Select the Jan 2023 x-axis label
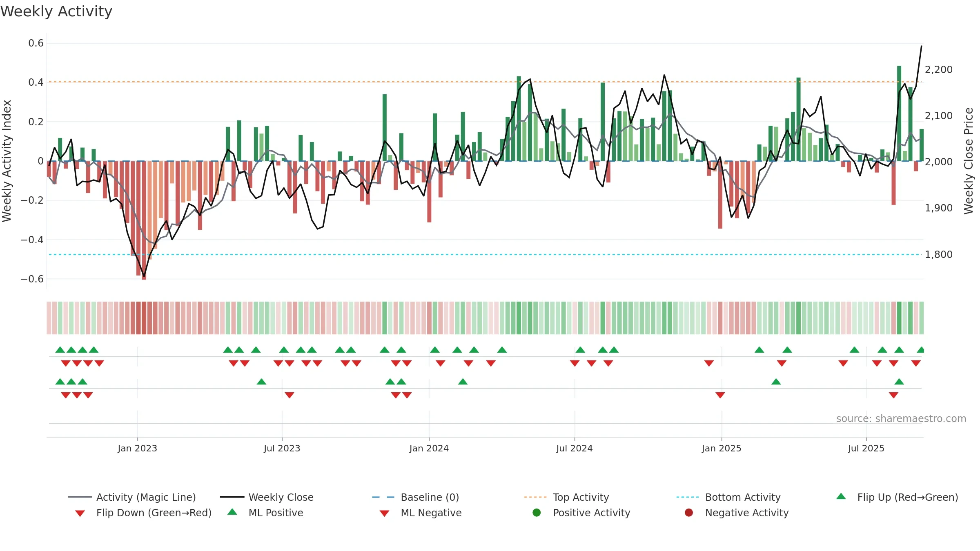The width and height of the screenshot is (980, 551). click(x=138, y=448)
